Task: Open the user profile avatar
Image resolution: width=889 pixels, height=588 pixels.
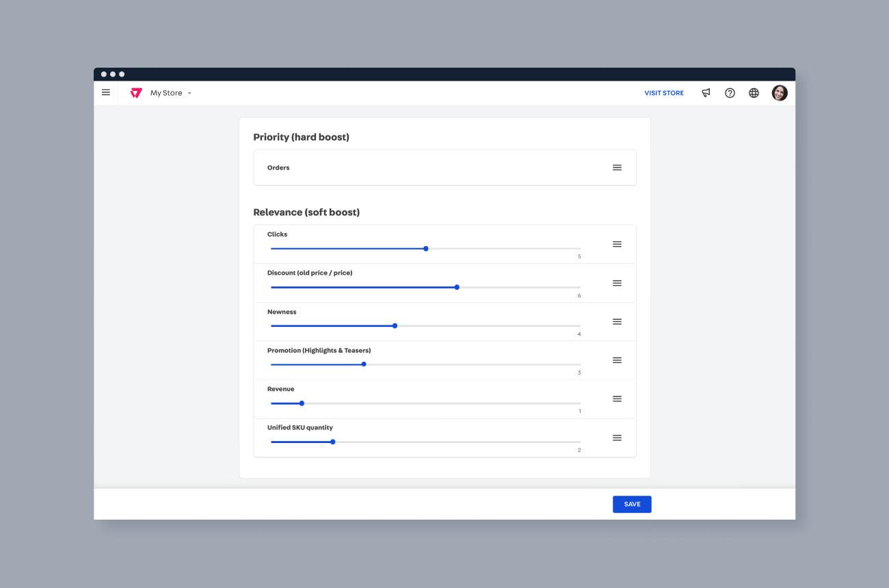Action: tap(779, 92)
